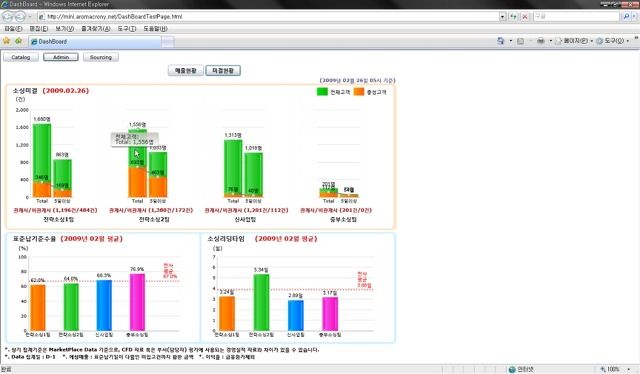
Task: Focus the address bar showing DashBoardTestPage.html
Action: click(268, 17)
